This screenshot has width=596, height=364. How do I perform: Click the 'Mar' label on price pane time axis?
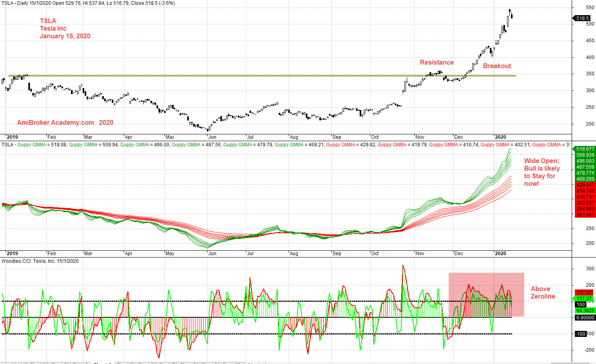(88, 137)
